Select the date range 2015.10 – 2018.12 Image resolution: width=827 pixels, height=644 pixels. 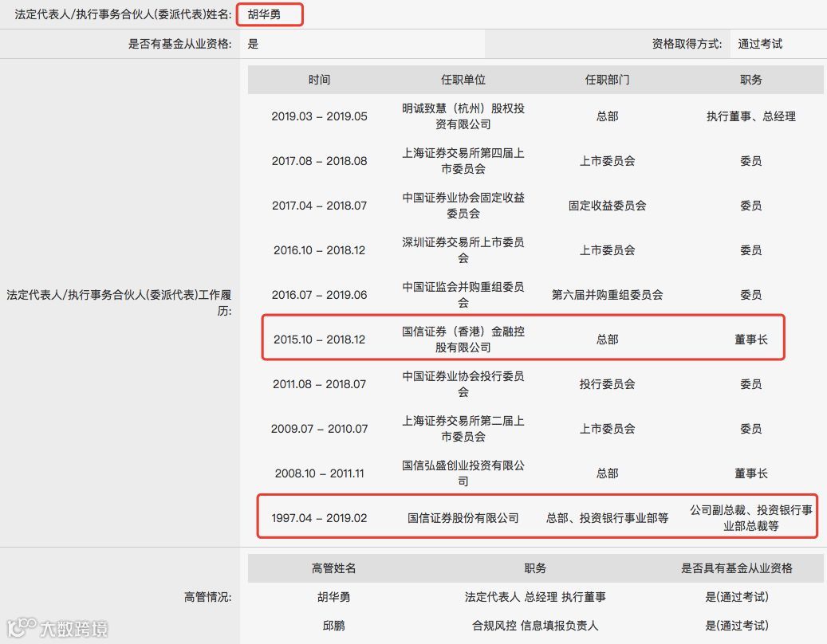tap(319, 340)
